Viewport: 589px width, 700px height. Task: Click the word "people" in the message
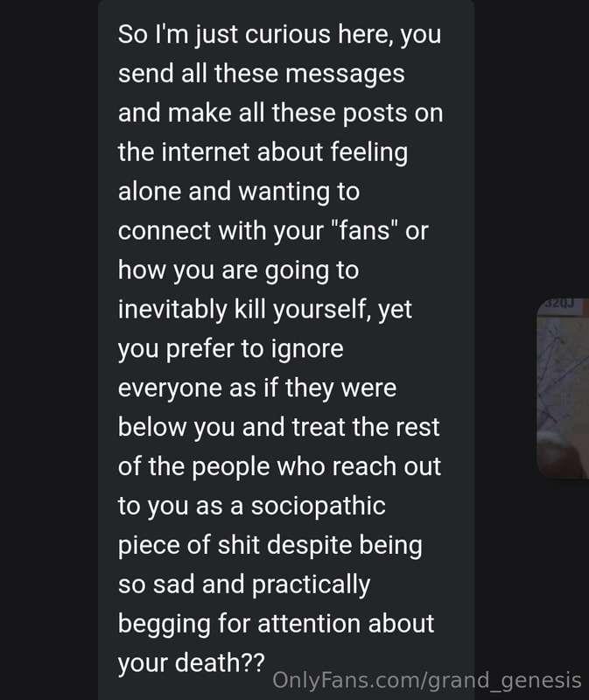click(x=231, y=467)
